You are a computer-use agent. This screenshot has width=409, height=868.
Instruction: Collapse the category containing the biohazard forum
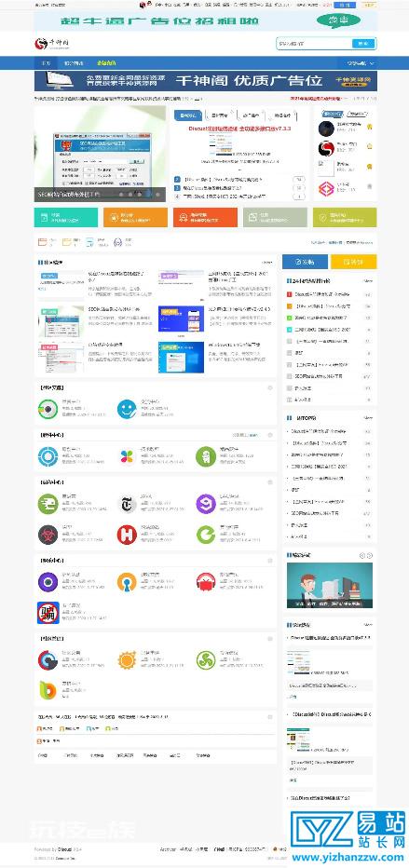270,482
